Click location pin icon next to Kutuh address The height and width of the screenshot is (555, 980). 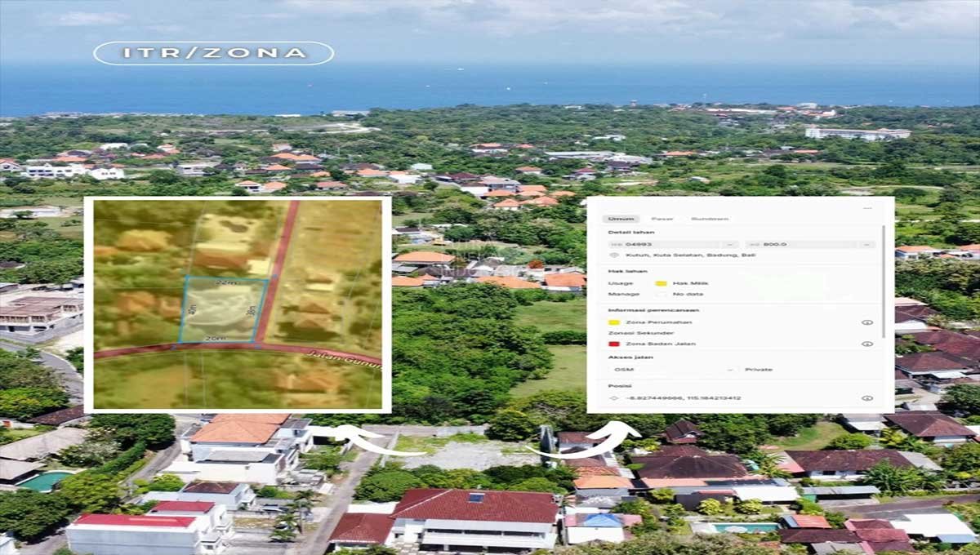614,255
